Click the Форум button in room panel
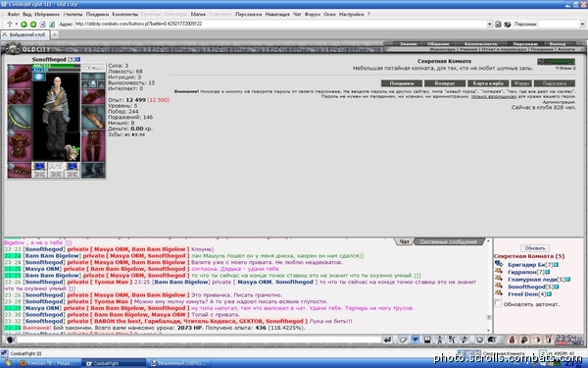 click(x=521, y=83)
